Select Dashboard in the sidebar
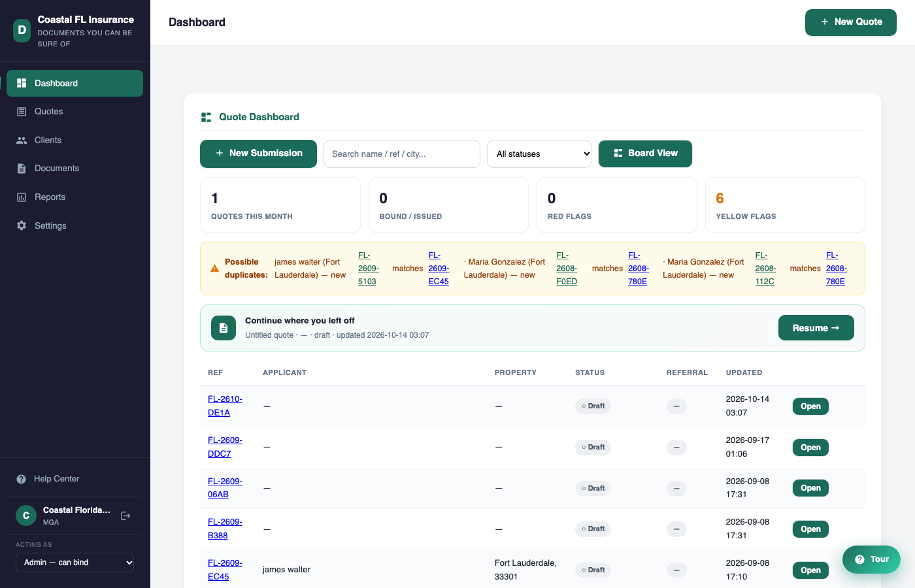Screen dimensions: 915x588 click(75, 83)
